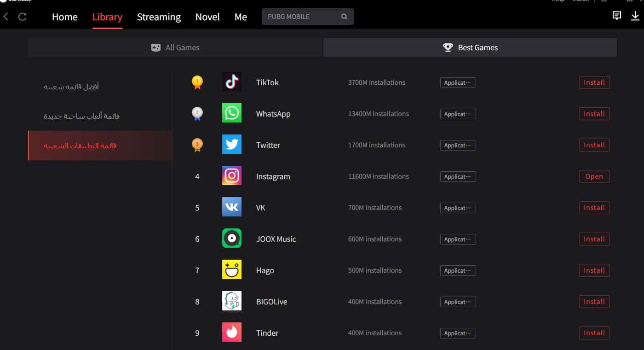
Task: Choose the VK app icon
Action: click(232, 207)
